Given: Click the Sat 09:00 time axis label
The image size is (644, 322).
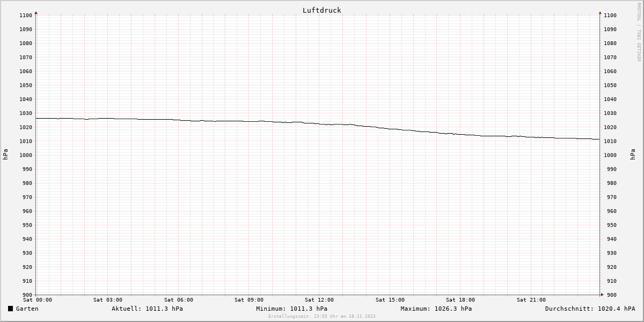Looking at the screenshot, I should (249, 300).
